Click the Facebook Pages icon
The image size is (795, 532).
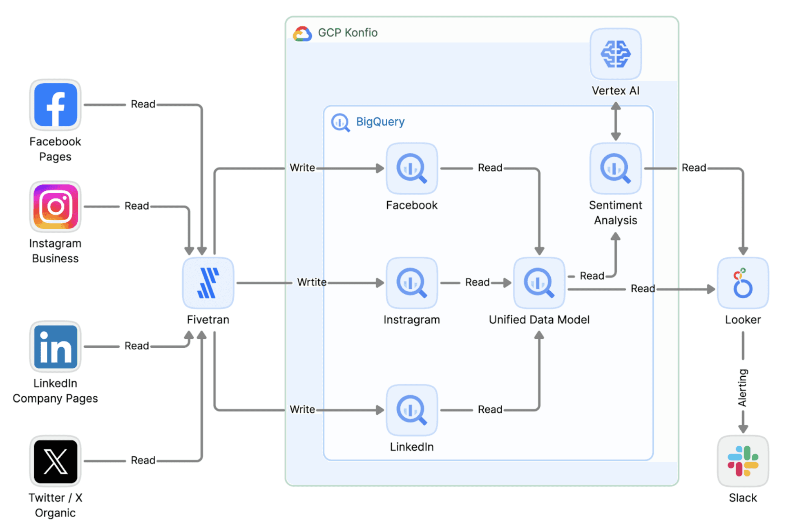pos(56,105)
